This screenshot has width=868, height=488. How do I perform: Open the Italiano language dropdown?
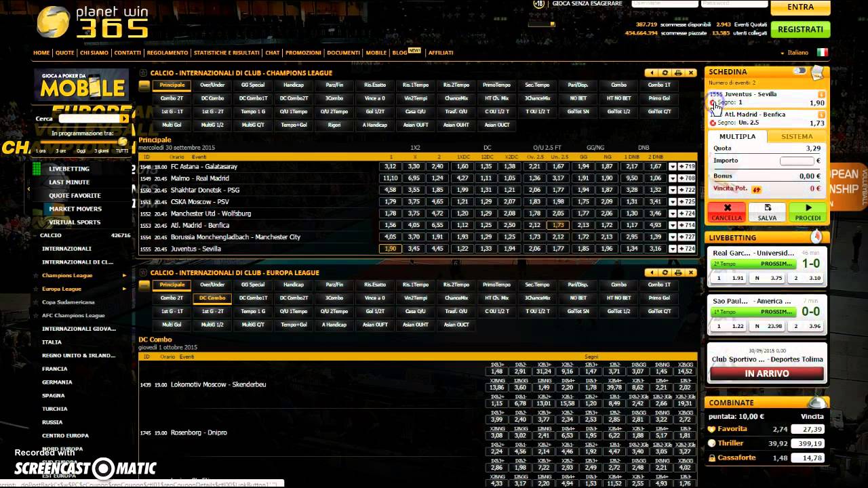pyautogui.click(x=795, y=53)
